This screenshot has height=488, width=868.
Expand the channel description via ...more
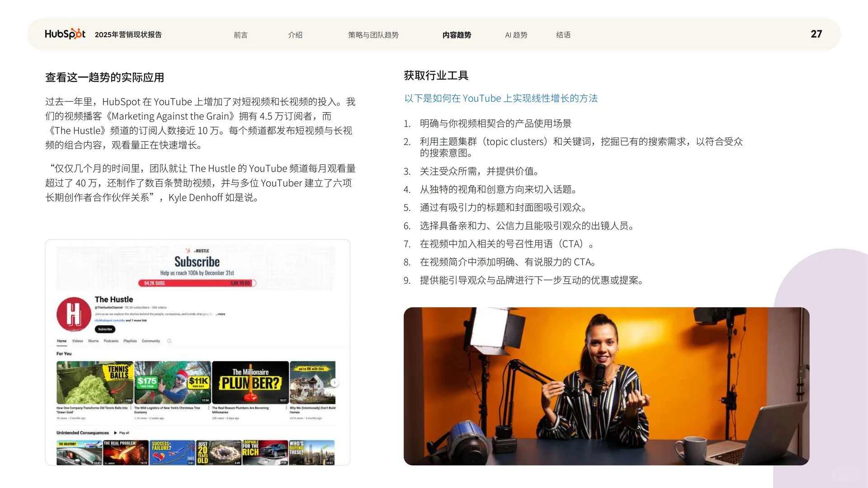pyautogui.click(x=220, y=314)
